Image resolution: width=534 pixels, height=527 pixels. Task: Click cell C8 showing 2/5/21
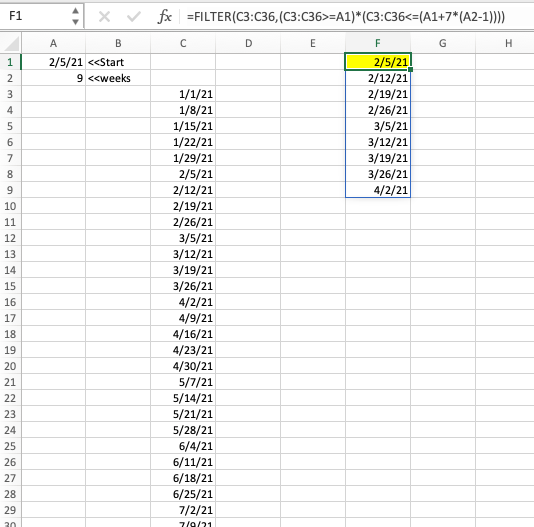tap(183, 174)
